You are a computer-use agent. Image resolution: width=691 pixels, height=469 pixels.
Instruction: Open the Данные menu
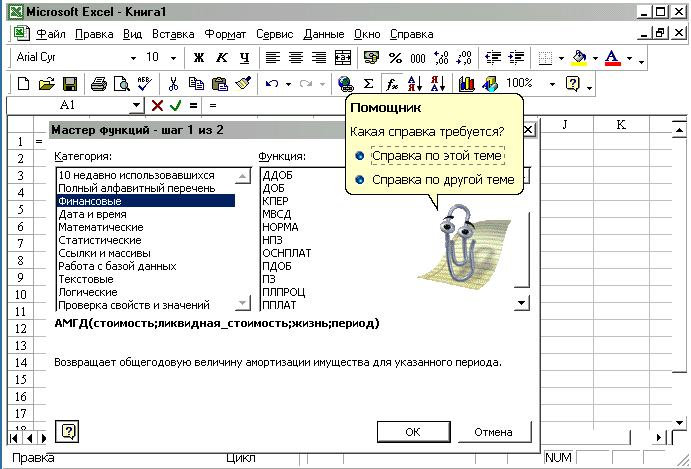(x=323, y=34)
